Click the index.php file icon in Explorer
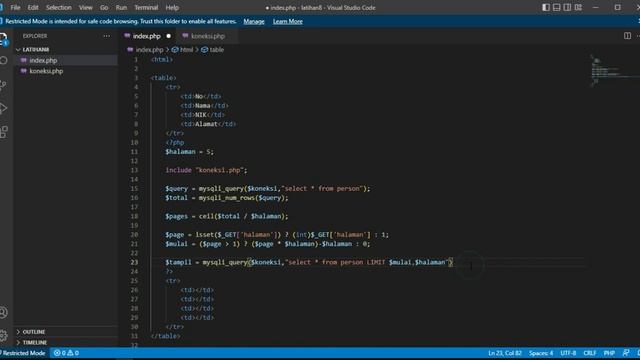The width and height of the screenshot is (640, 360). pos(24,60)
